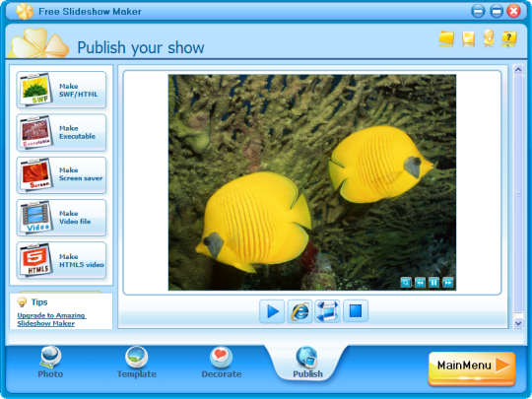Open help via question mark icon
Screen dimensions: 532x399
(x=509, y=38)
